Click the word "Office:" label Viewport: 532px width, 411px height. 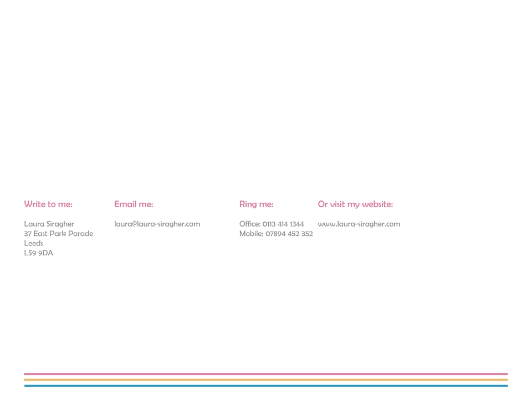point(250,224)
